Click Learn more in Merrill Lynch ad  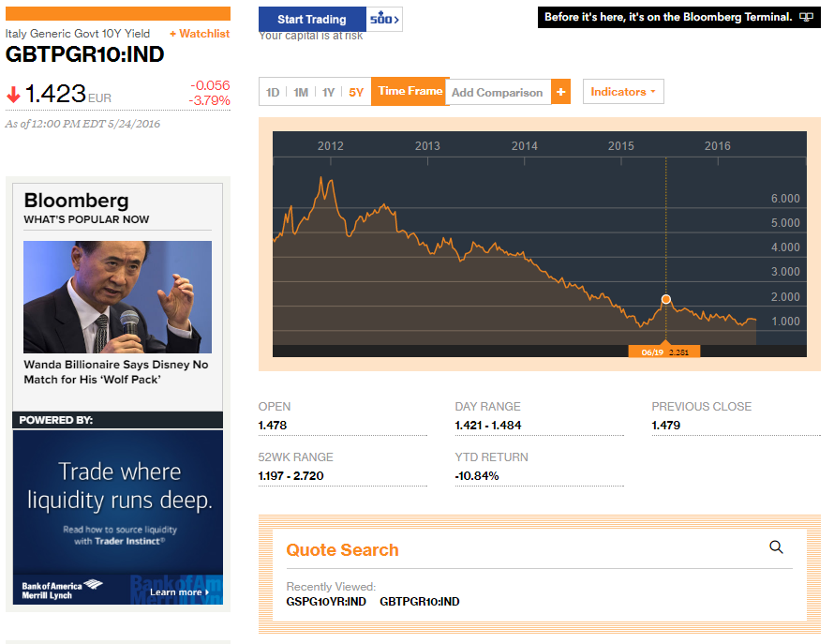(179, 592)
